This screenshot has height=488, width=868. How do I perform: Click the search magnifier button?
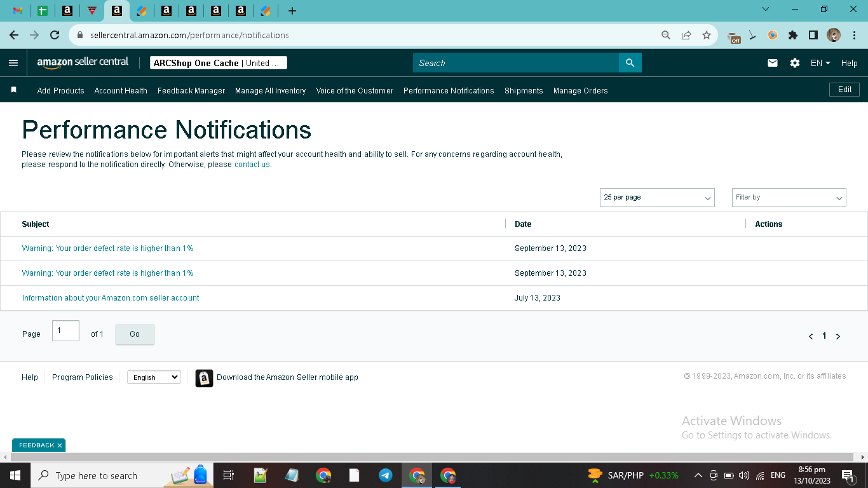[630, 63]
